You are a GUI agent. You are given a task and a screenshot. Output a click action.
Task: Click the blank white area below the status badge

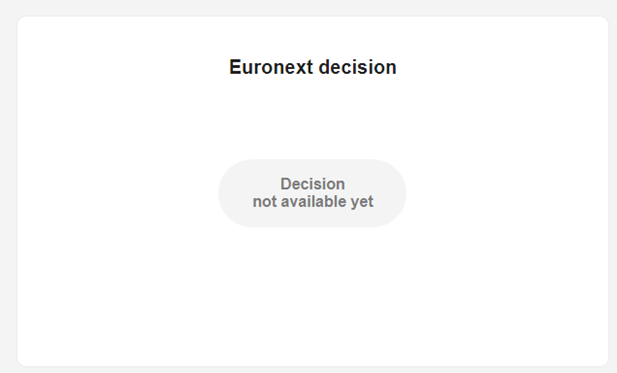(312, 295)
